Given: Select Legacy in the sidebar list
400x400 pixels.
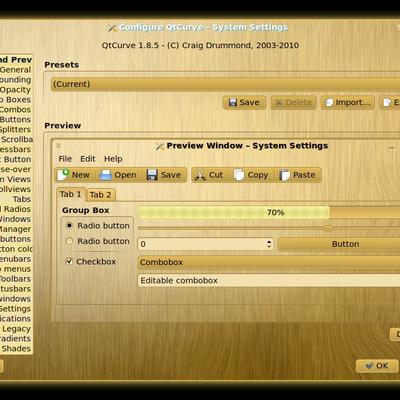Looking at the screenshot, I should coord(16,329).
